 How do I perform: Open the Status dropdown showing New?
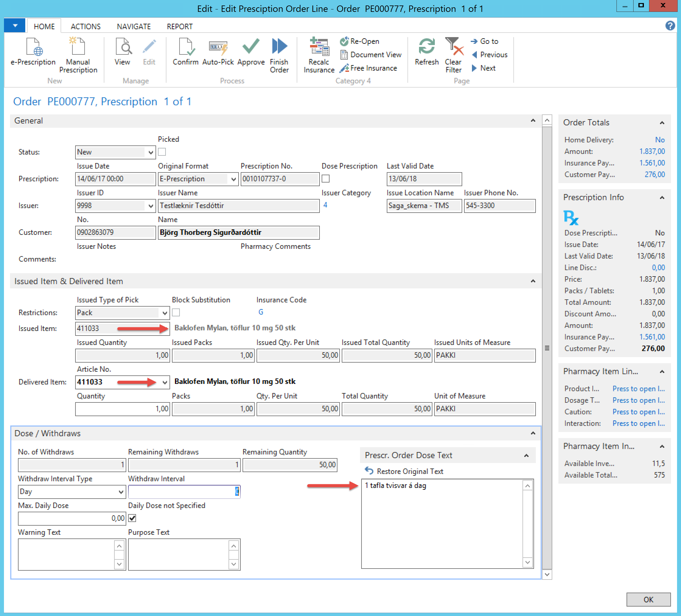151,152
